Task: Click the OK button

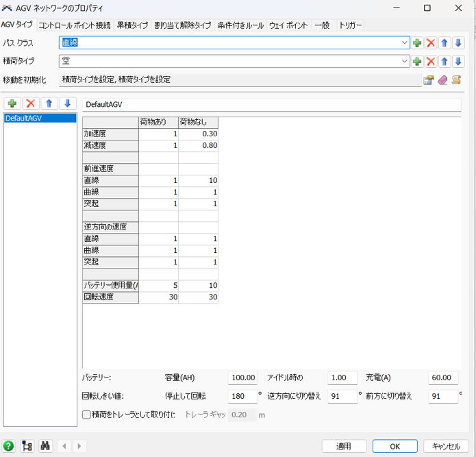Action: pos(395,446)
